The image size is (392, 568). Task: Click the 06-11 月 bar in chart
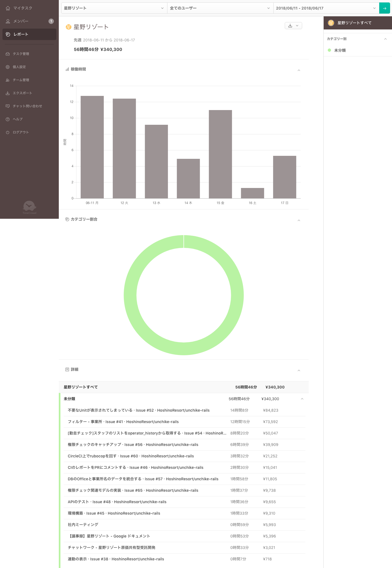point(92,147)
